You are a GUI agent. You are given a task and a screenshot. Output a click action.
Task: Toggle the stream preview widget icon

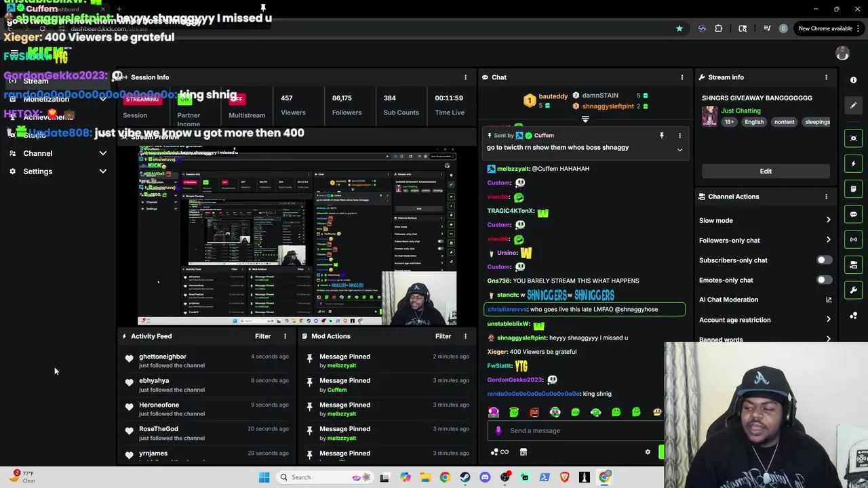853,138
